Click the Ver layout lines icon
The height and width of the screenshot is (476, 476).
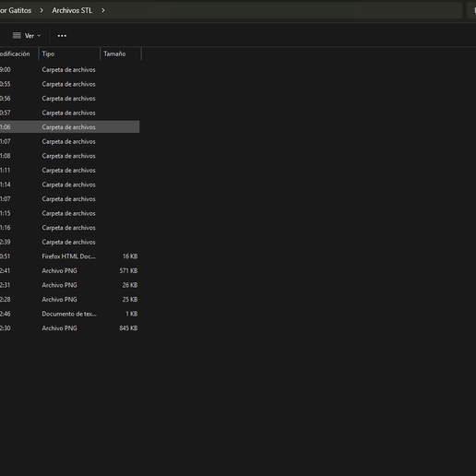[17, 36]
